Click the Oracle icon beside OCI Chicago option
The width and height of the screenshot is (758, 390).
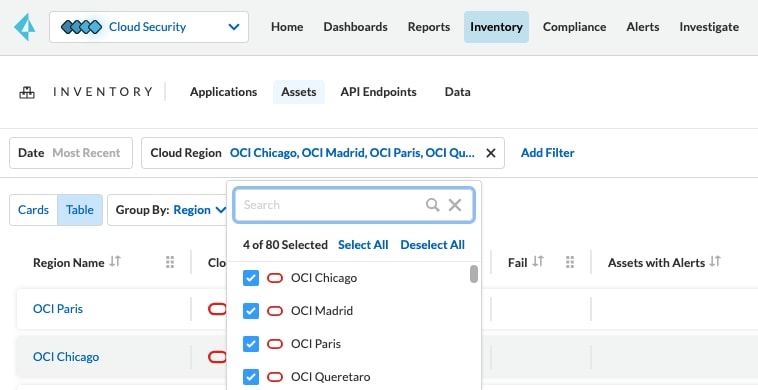[x=275, y=278]
